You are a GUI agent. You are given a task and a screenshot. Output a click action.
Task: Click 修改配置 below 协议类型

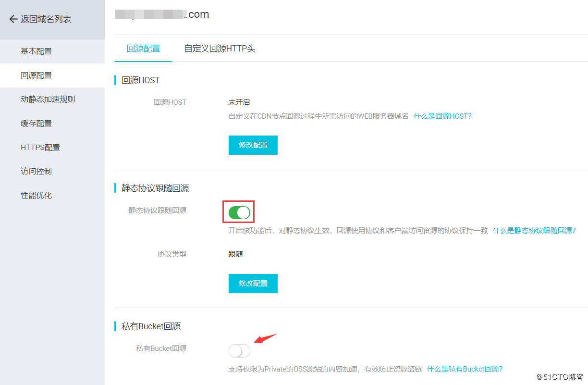pos(253,283)
